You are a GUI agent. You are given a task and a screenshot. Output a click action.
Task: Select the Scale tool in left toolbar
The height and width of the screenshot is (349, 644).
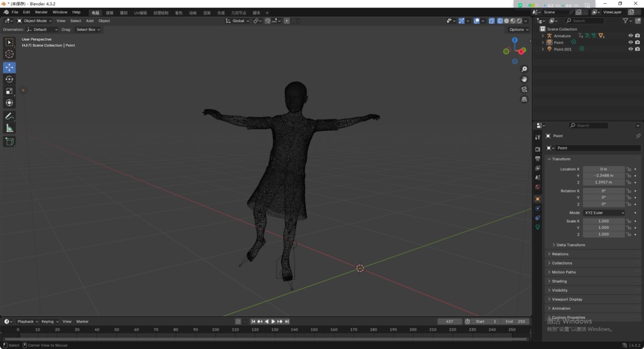(9, 91)
